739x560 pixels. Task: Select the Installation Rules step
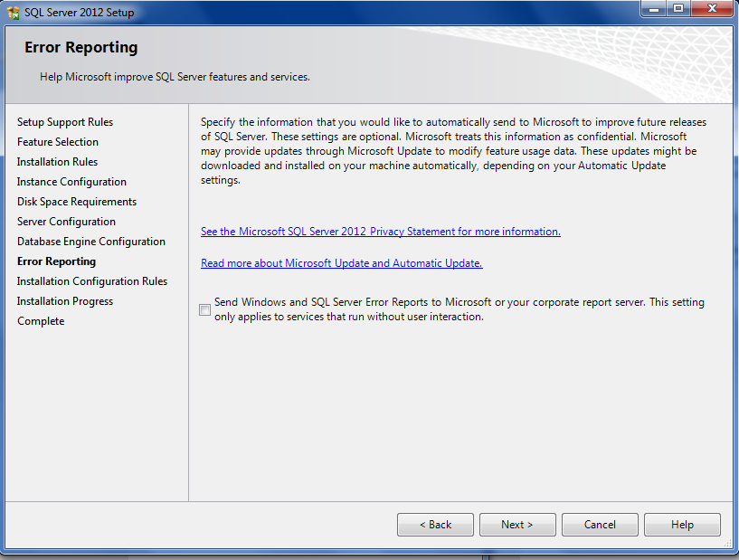[57, 162]
